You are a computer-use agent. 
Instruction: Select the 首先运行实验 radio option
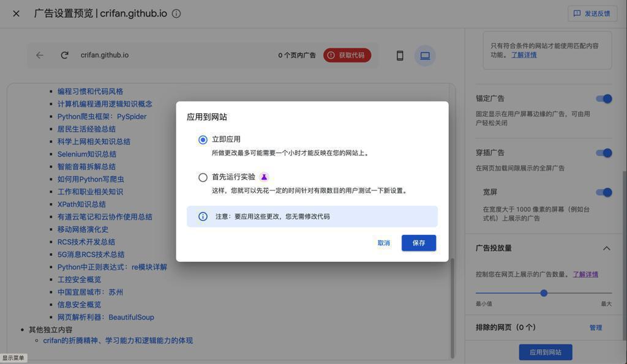[203, 177]
